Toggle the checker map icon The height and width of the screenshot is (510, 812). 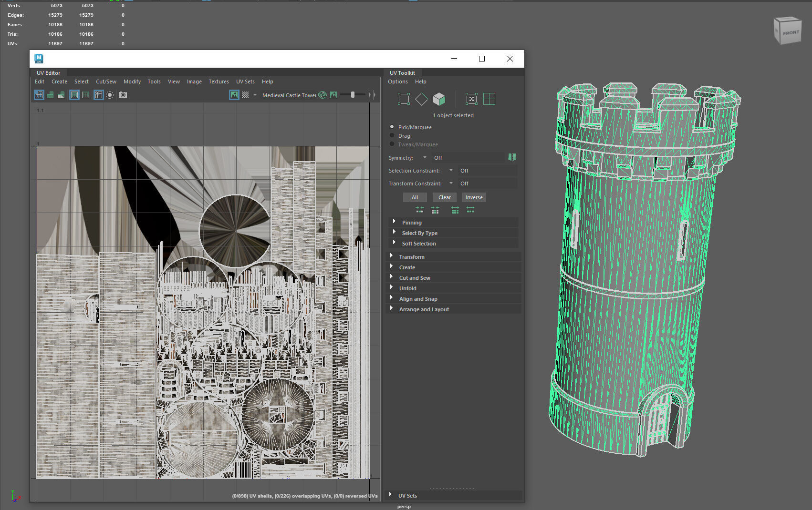[245, 95]
